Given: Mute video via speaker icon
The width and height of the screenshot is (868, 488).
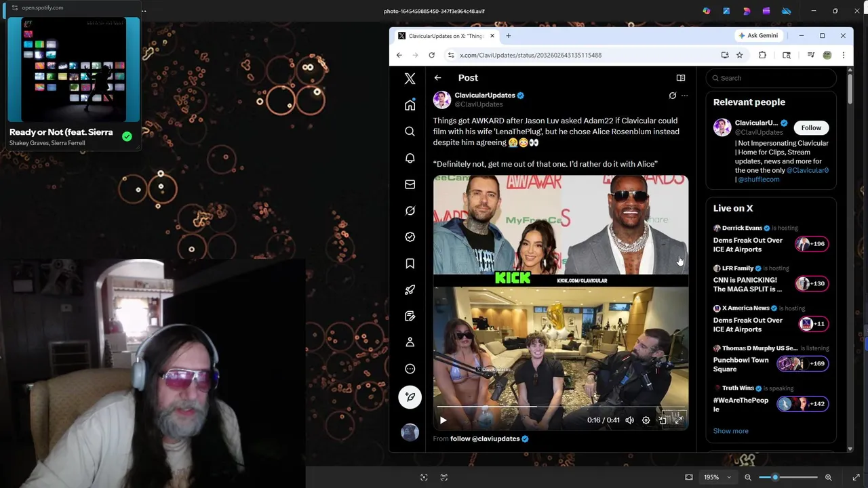Looking at the screenshot, I should pyautogui.click(x=629, y=420).
